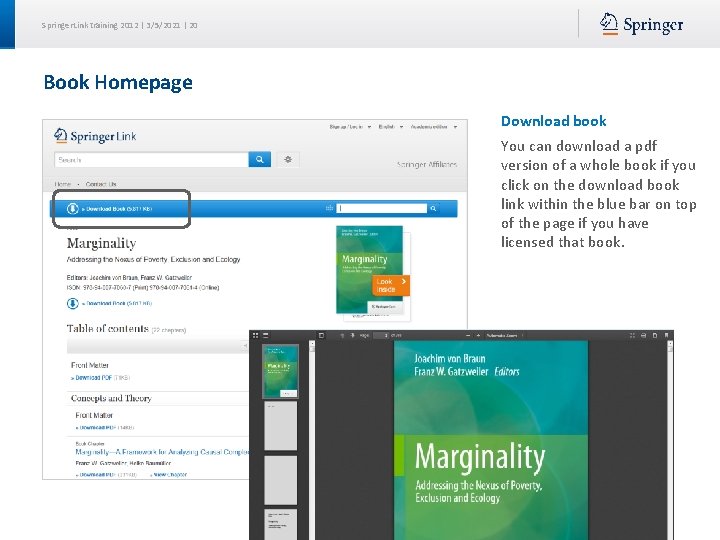Download the file from the PDF viewer toolbar
Screen dimensions: 720x540
coord(655,336)
